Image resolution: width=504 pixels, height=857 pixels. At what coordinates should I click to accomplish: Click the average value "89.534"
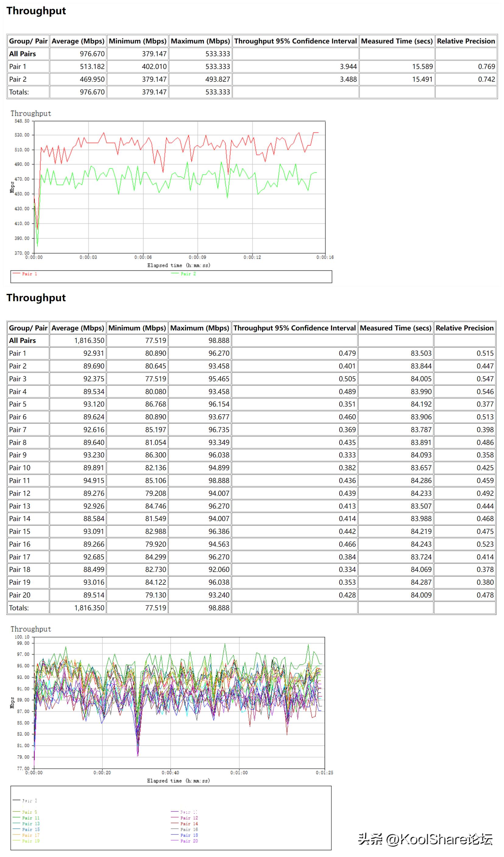94,391
